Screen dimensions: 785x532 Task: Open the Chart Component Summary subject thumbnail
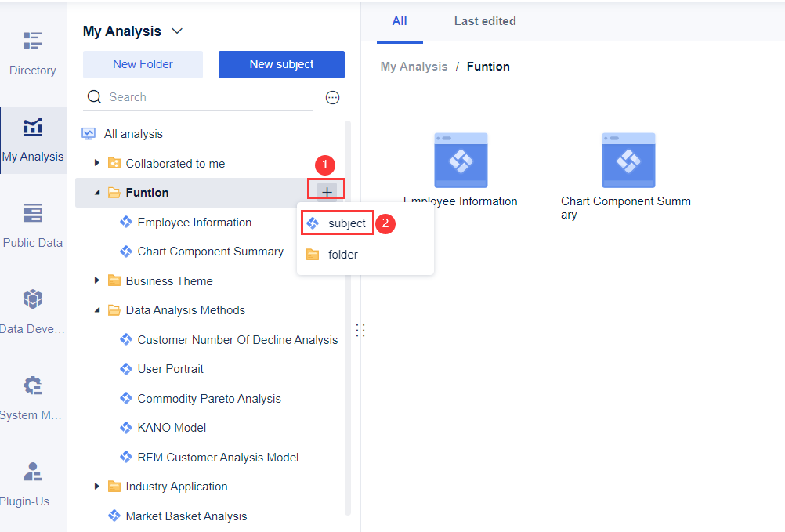coord(628,161)
